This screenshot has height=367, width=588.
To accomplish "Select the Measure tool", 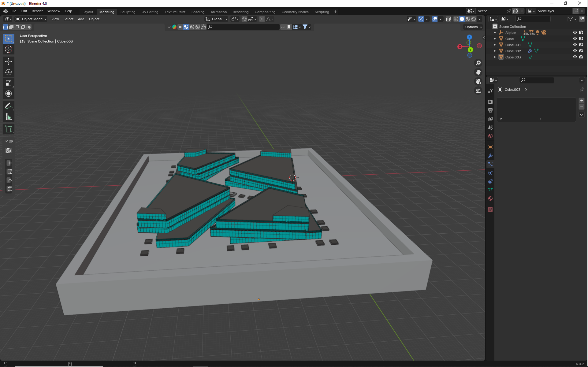I will coord(9,117).
